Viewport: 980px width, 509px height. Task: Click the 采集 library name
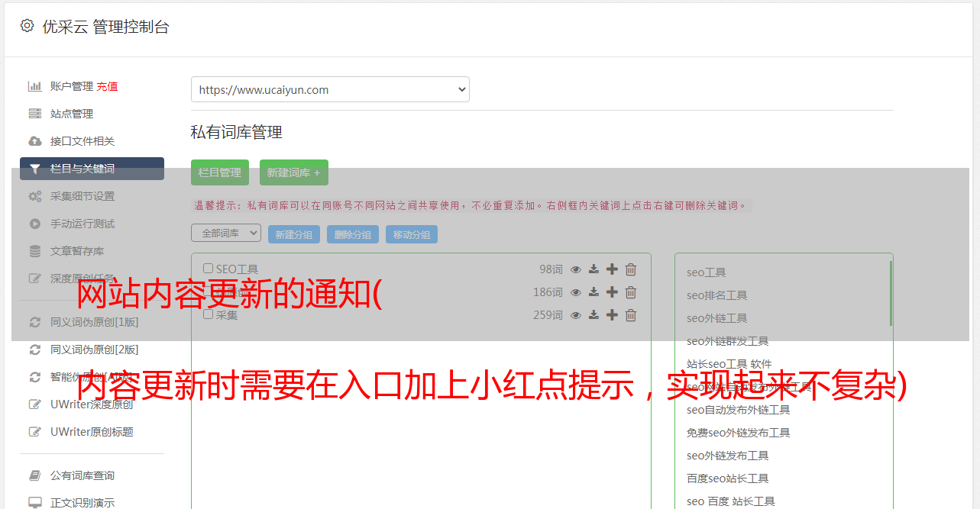[227, 315]
